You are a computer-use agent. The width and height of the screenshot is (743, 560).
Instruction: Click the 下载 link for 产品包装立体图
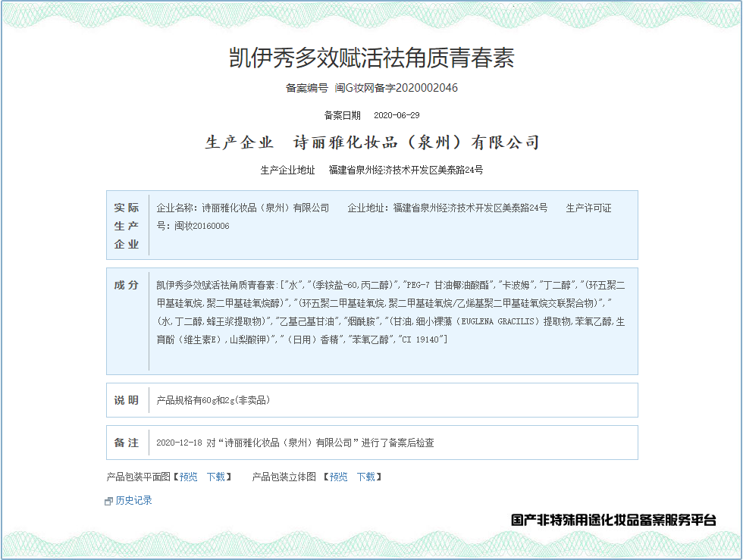click(366, 477)
